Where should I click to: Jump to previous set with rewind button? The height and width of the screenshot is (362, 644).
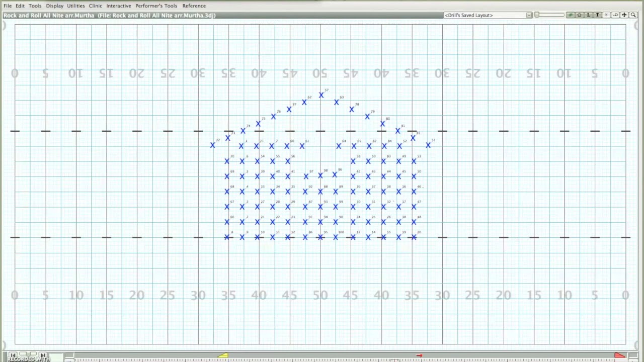pyautogui.click(x=13, y=355)
